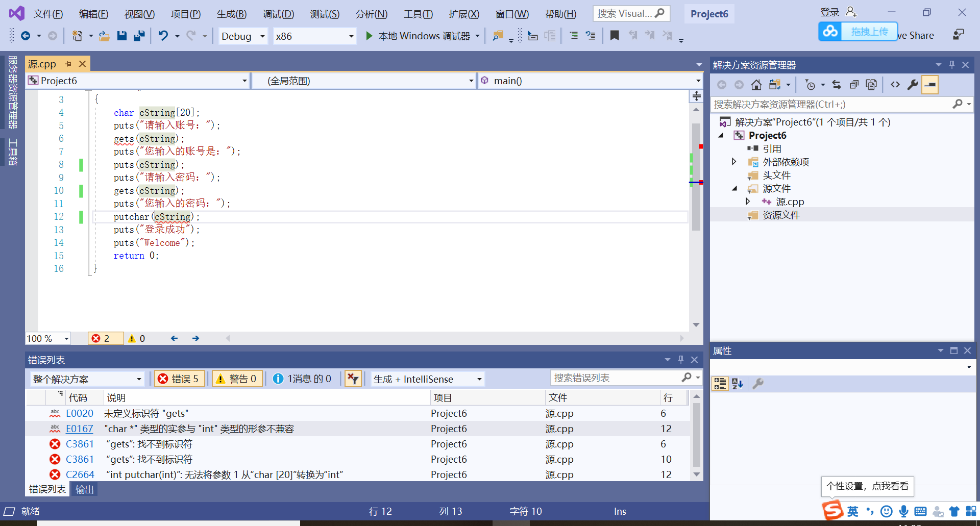Toggle auto-hide pin of Solution Explorer panel
This screenshot has width=980, height=526.
point(952,65)
